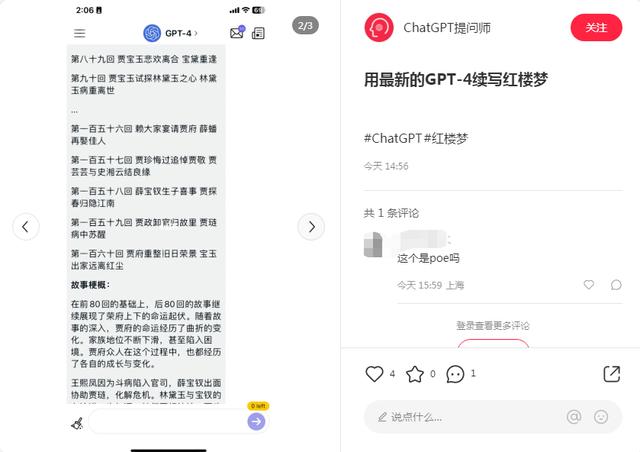The image size is (640, 452).
Task: Click the yellow badge above send button
Action: [x=258, y=406]
